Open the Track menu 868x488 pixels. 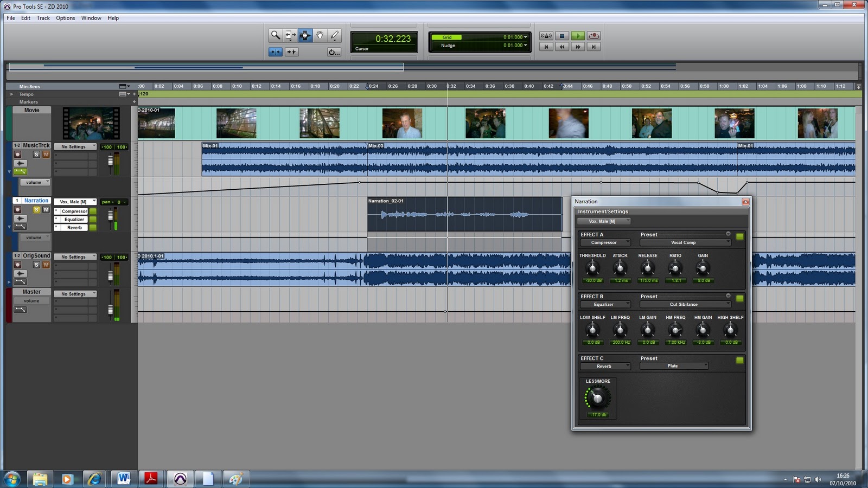pyautogui.click(x=42, y=18)
